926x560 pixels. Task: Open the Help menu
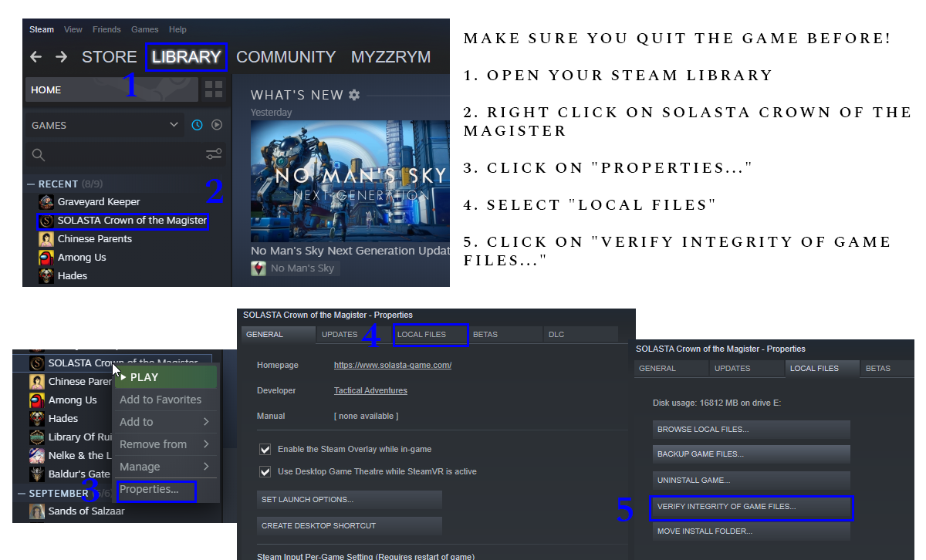(177, 29)
